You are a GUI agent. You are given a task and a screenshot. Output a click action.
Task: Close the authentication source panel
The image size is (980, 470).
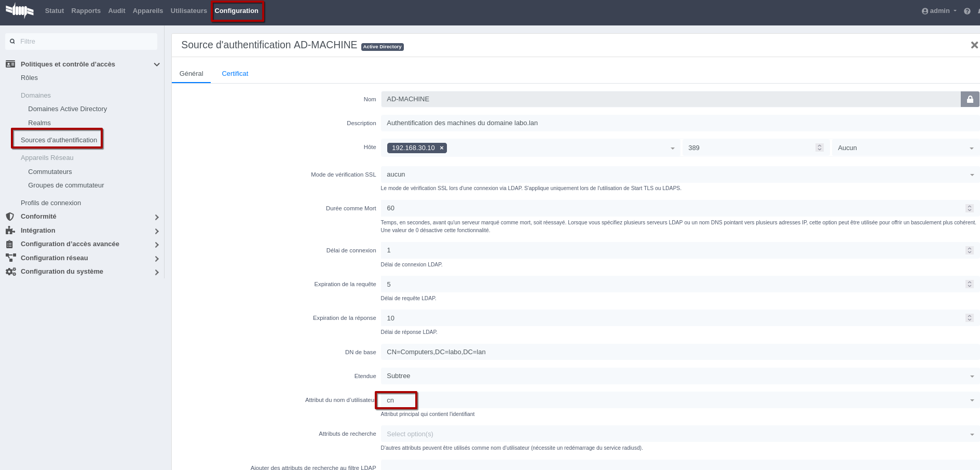[974, 45]
